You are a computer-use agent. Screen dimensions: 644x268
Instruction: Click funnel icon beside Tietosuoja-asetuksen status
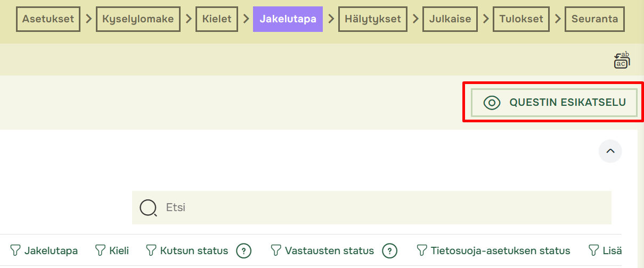[x=422, y=250]
